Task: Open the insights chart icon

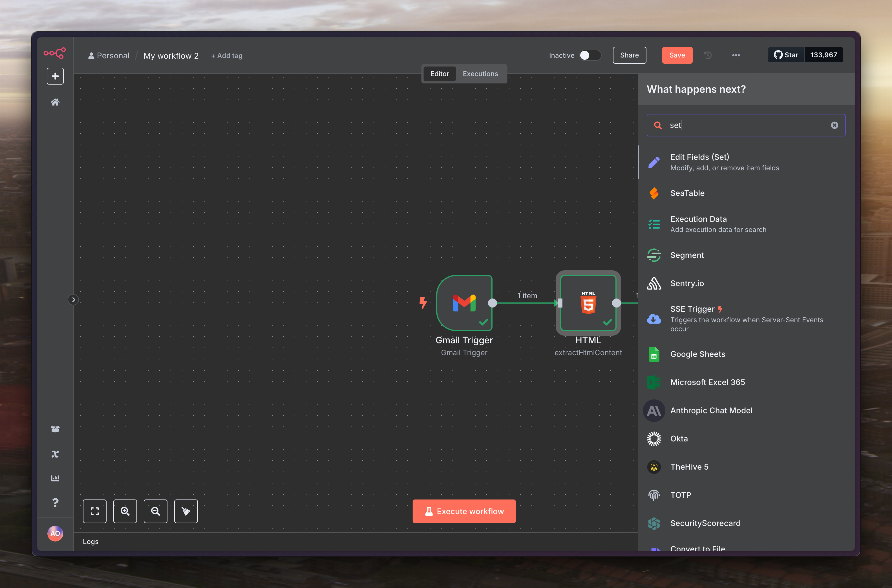Action: point(55,478)
